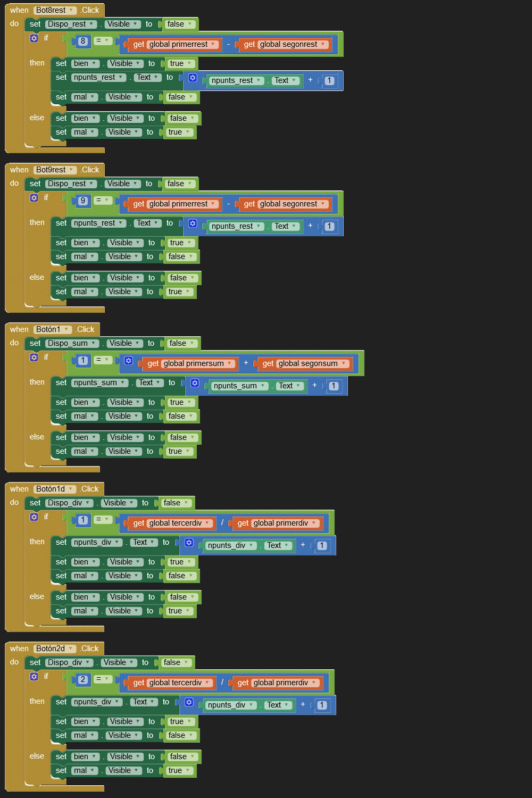Toggle Dispo_rest false value in Bot8rest handler
Screen dimensions: 532x798
180,24
